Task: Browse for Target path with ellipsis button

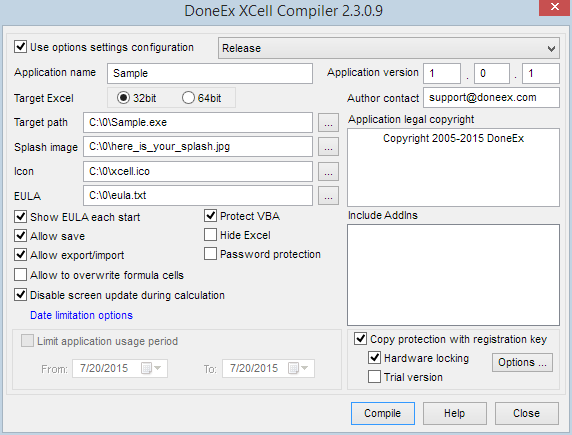Action: click(328, 123)
